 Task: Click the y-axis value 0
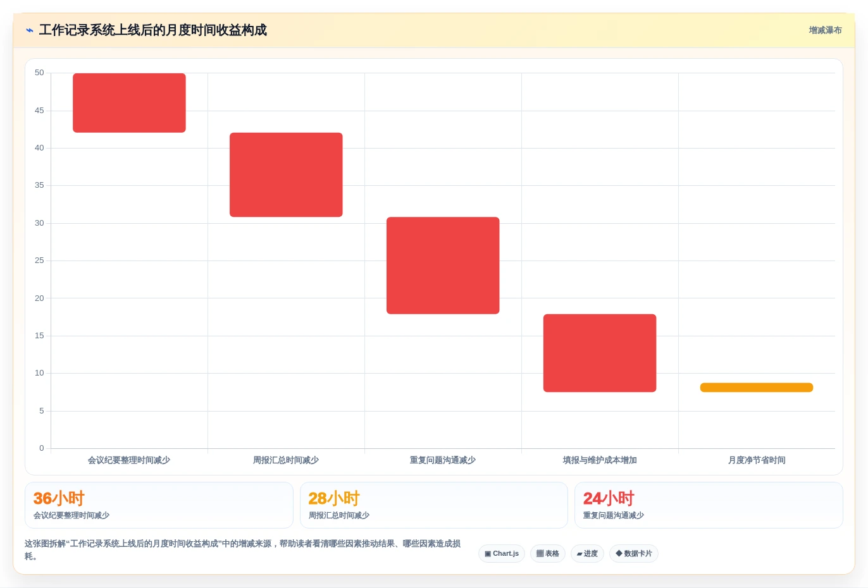pyautogui.click(x=42, y=448)
